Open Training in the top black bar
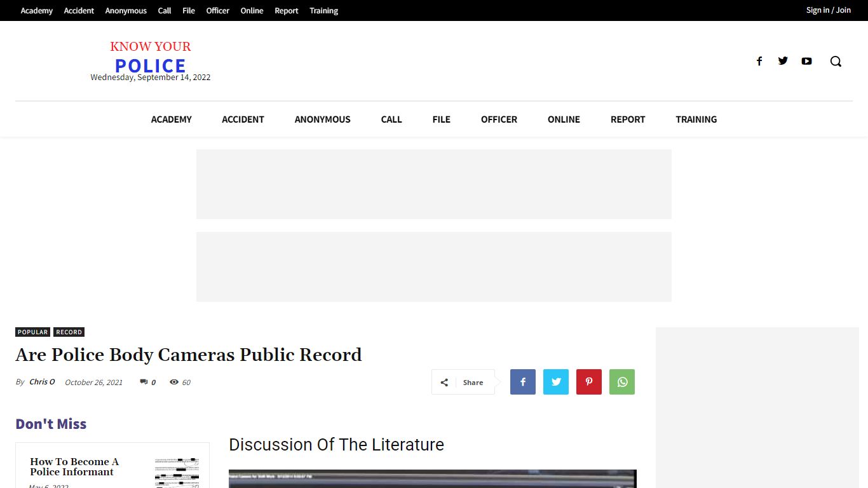 click(323, 11)
